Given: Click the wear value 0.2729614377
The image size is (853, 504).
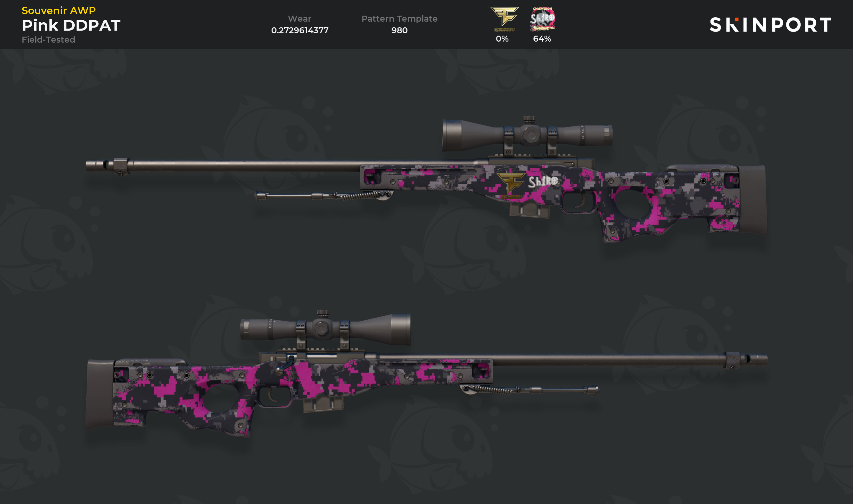Looking at the screenshot, I should [x=300, y=30].
